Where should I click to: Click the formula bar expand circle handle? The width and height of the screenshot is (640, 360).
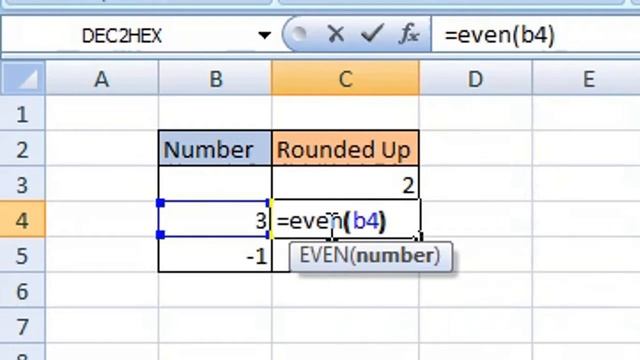coord(300,34)
